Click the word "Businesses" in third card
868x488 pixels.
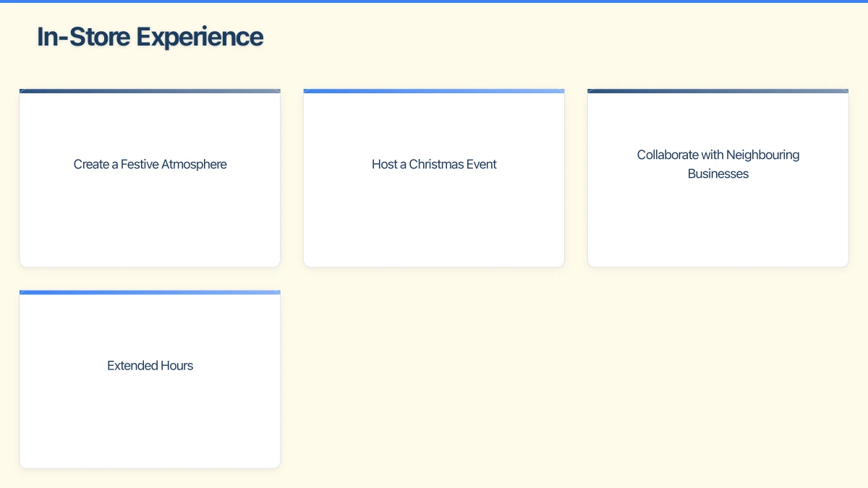pyautogui.click(x=718, y=174)
